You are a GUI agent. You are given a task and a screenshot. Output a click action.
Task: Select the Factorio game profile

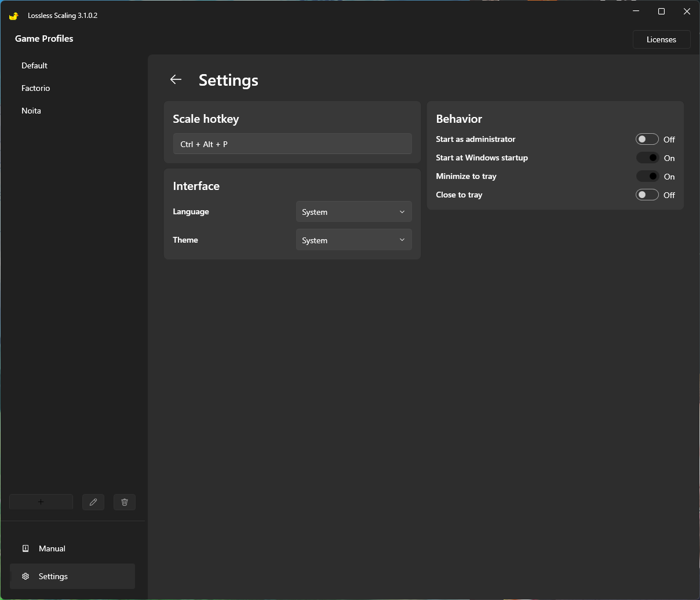coord(36,88)
